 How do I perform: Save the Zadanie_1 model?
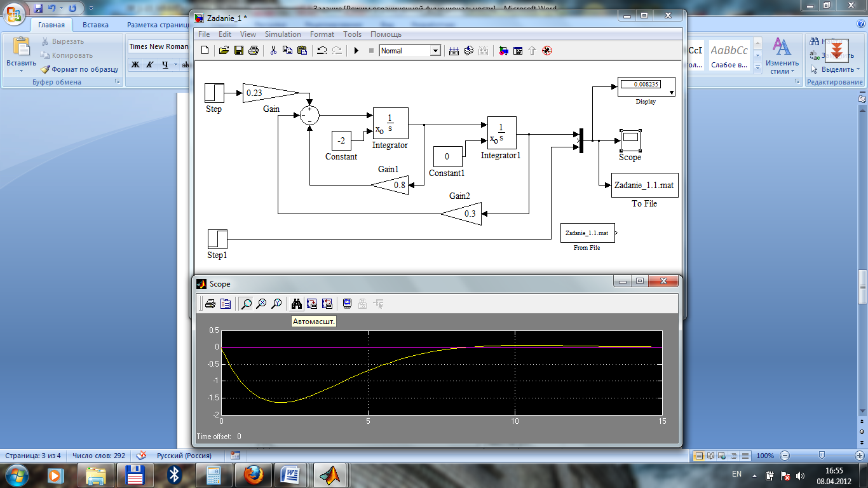pyautogui.click(x=239, y=51)
